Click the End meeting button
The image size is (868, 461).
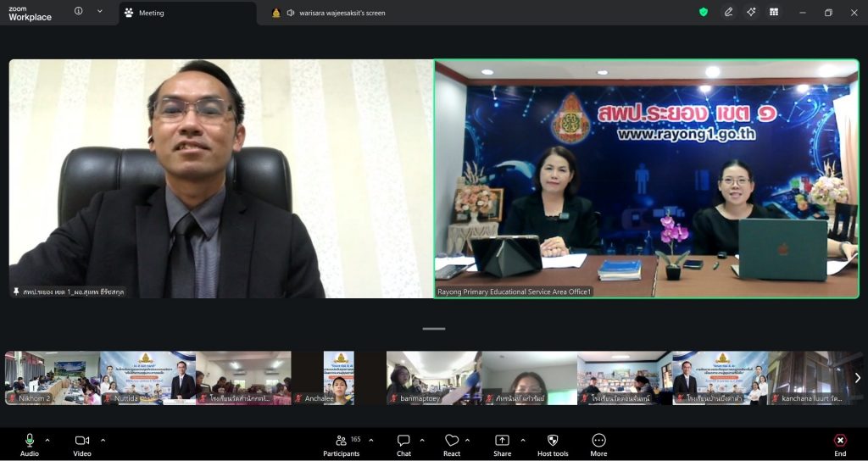pos(840,444)
